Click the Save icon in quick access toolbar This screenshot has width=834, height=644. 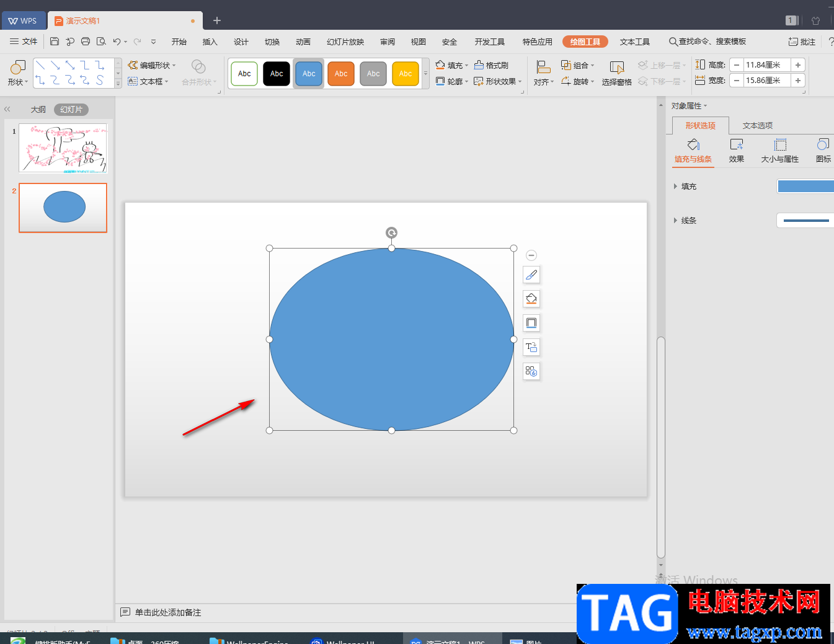point(55,42)
